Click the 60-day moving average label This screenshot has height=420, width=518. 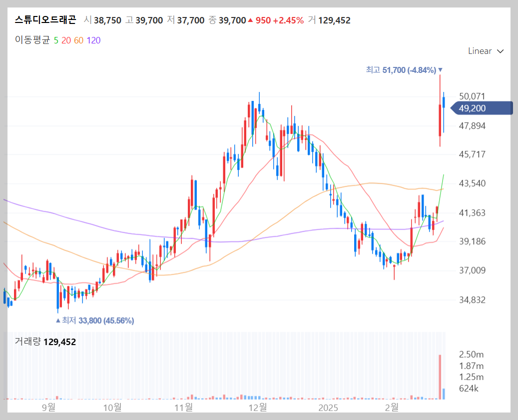pos(78,40)
